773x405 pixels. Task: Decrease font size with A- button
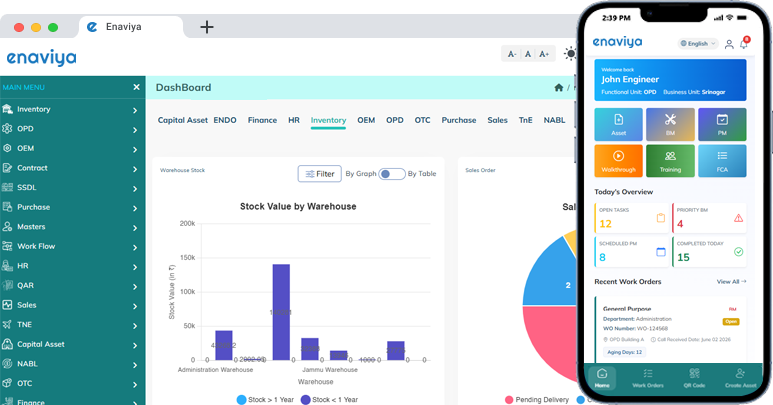(x=512, y=54)
